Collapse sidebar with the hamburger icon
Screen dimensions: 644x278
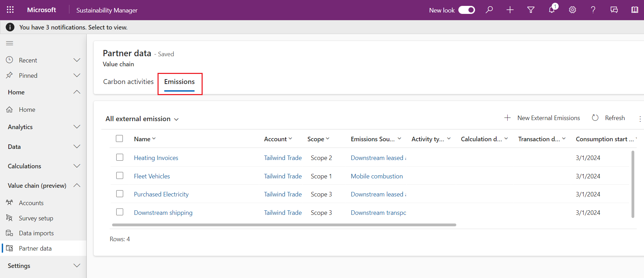10,43
